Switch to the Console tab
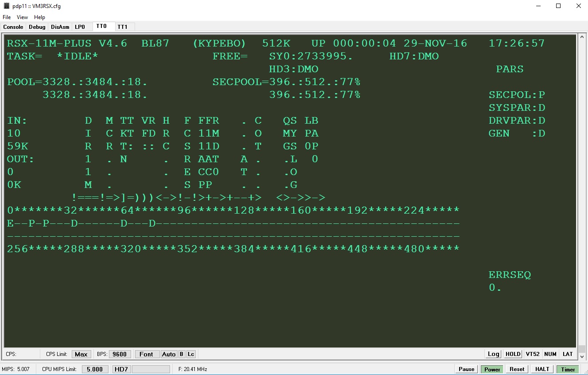Image resolution: width=588 pixels, height=375 pixels. (x=13, y=27)
